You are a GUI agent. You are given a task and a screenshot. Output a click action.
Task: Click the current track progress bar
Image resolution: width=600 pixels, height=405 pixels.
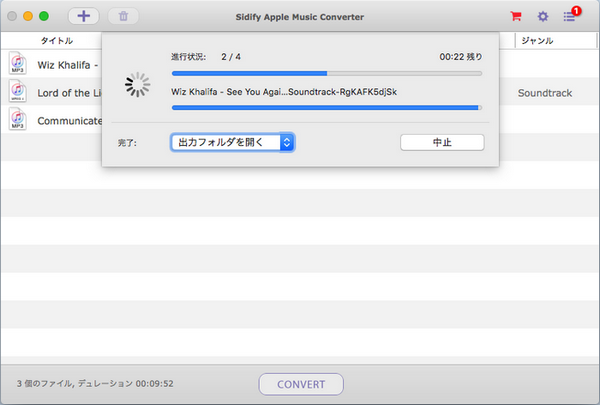click(x=327, y=108)
